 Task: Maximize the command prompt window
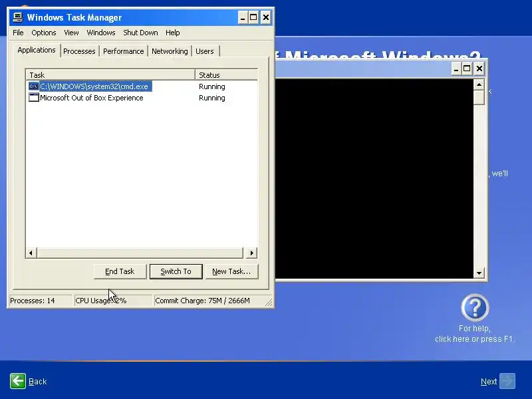tap(467, 69)
